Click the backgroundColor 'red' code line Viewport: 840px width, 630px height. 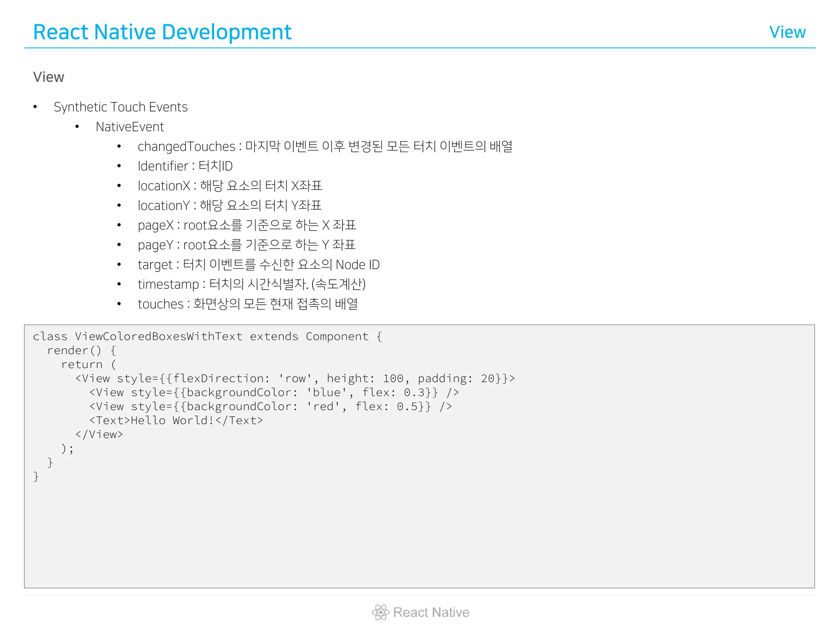[270, 406]
